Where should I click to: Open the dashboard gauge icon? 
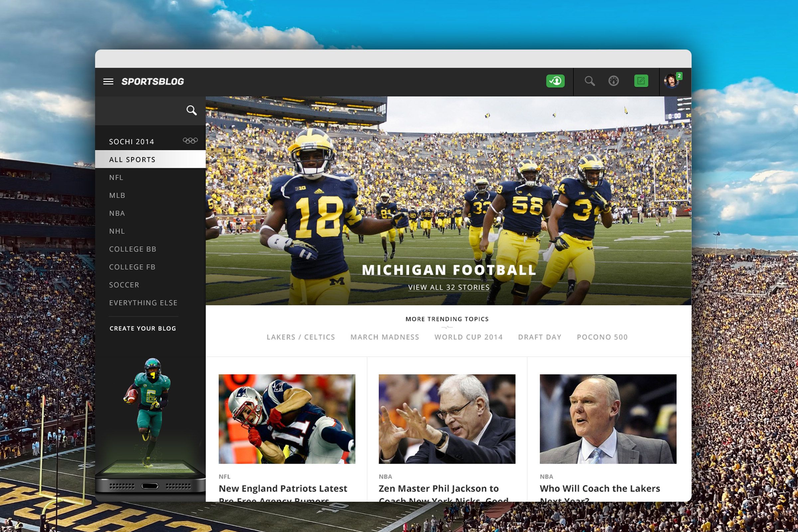pyautogui.click(x=613, y=81)
